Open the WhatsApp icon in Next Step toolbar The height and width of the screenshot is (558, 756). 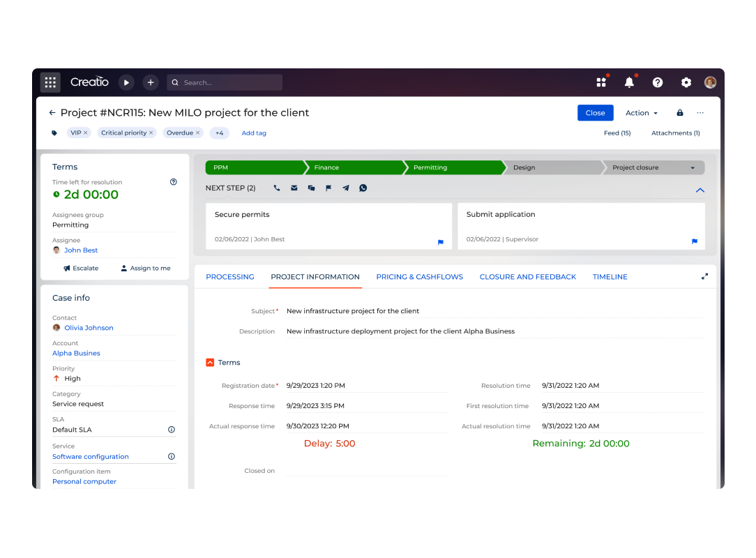pyautogui.click(x=363, y=188)
